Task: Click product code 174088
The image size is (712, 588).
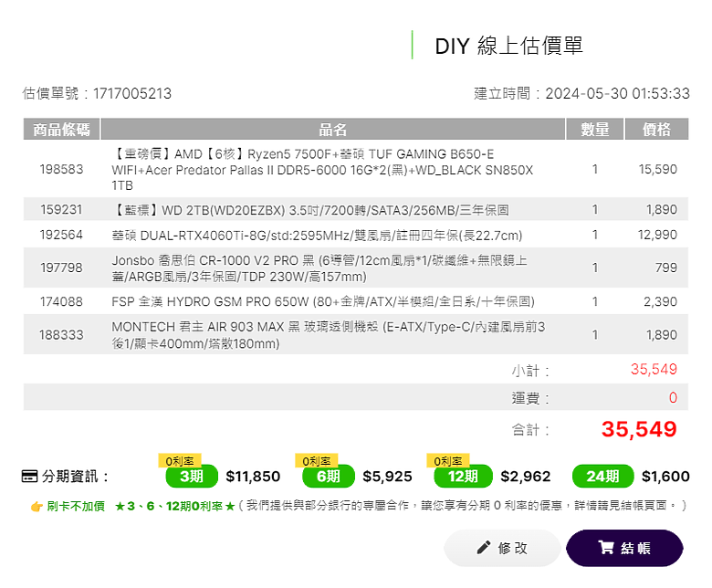Action: tap(61, 301)
